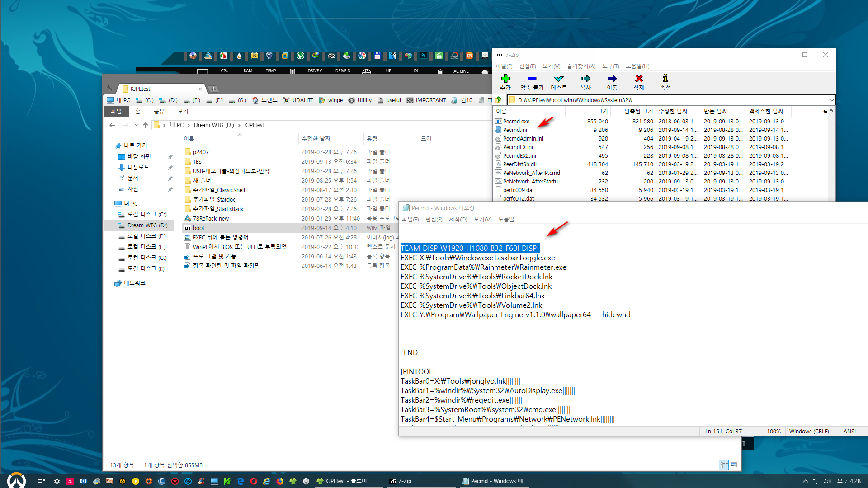Switch to Explorer 보기 ribbon tab

[183, 111]
